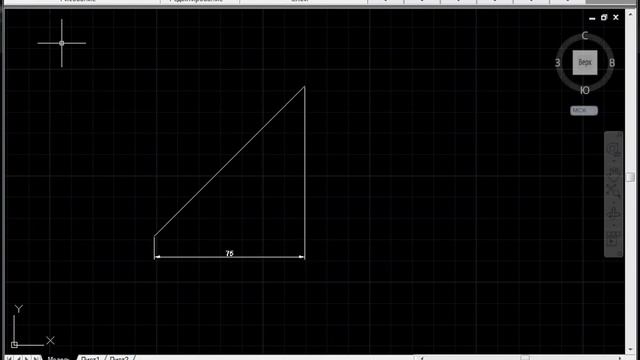Open the steering wheel from navigation bar

click(x=613, y=149)
